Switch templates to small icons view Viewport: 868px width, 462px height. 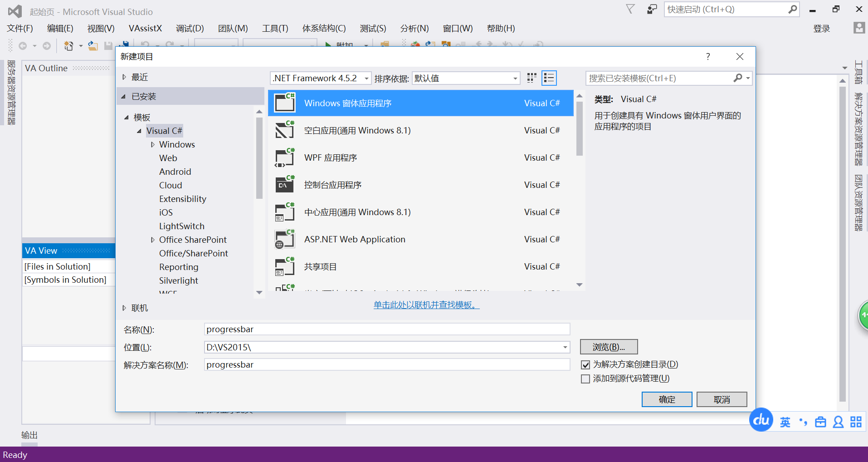[x=532, y=78]
